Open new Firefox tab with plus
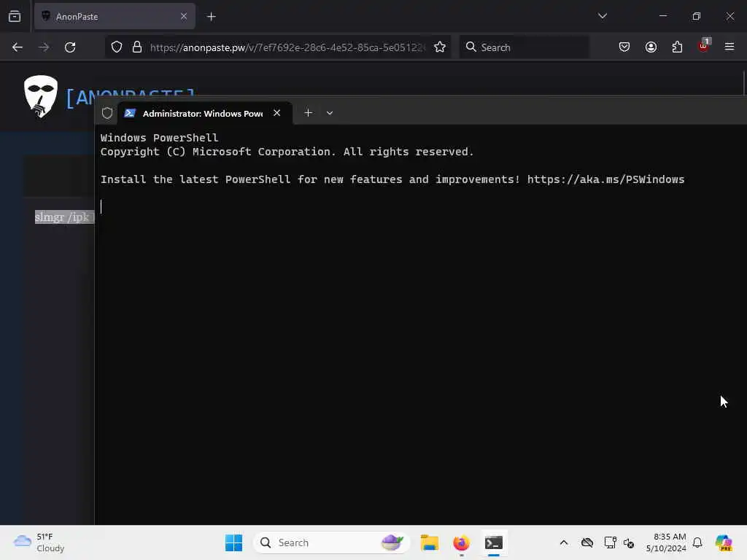Screen dimensions: 747x560 pos(212,17)
